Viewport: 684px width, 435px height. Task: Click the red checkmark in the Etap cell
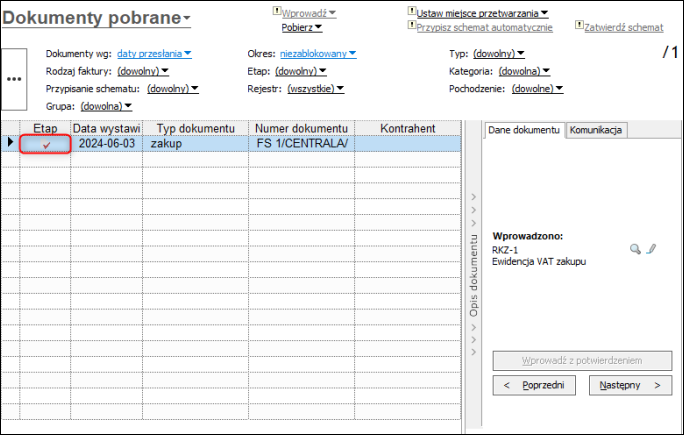coord(46,144)
